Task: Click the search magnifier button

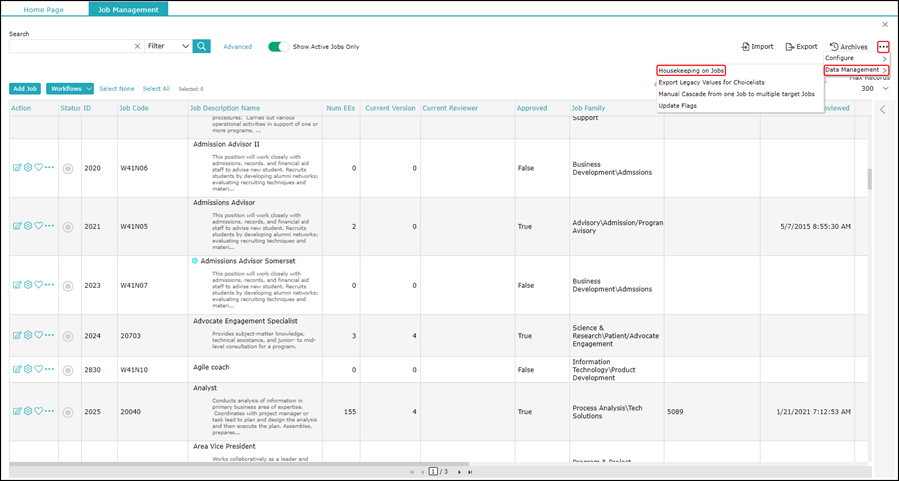Action: (x=202, y=46)
